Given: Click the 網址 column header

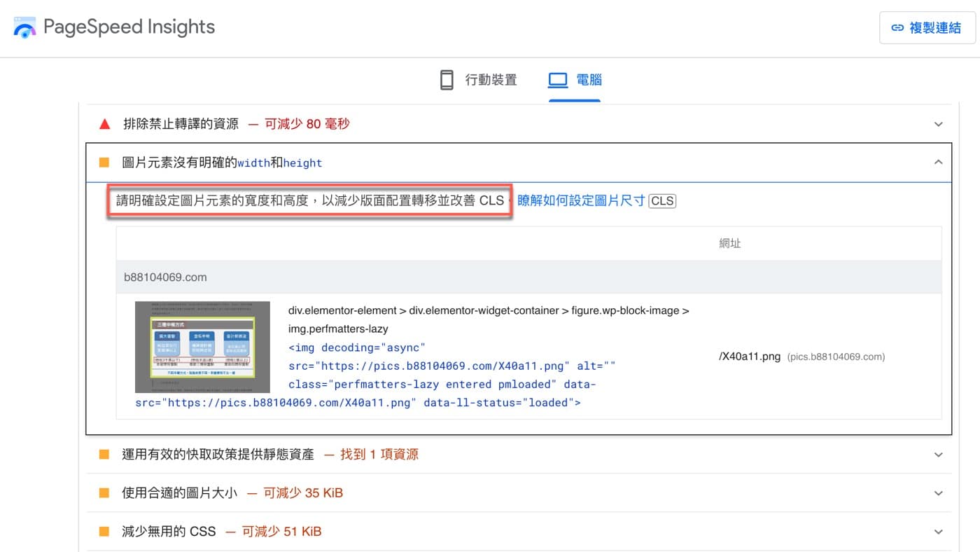Looking at the screenshot, I should [x=729, y=243].
